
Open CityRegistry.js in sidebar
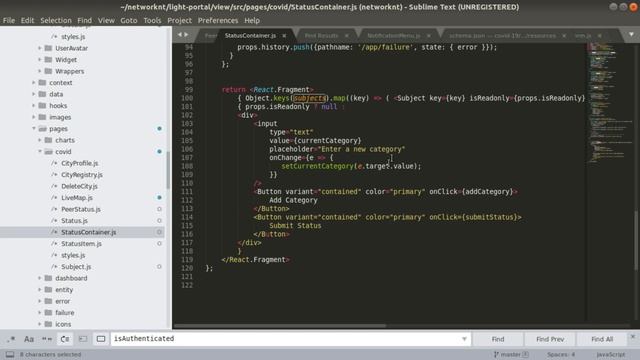(82, 175)
